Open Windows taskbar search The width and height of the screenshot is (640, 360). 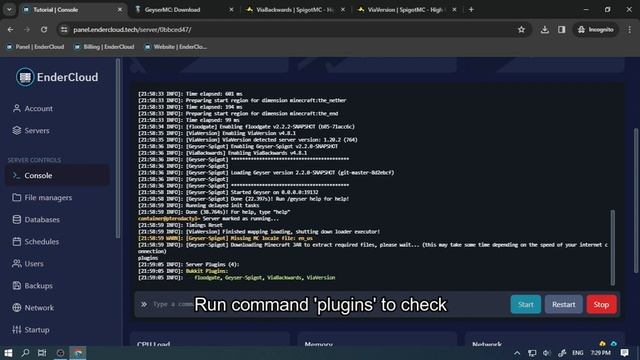[25, 353]
